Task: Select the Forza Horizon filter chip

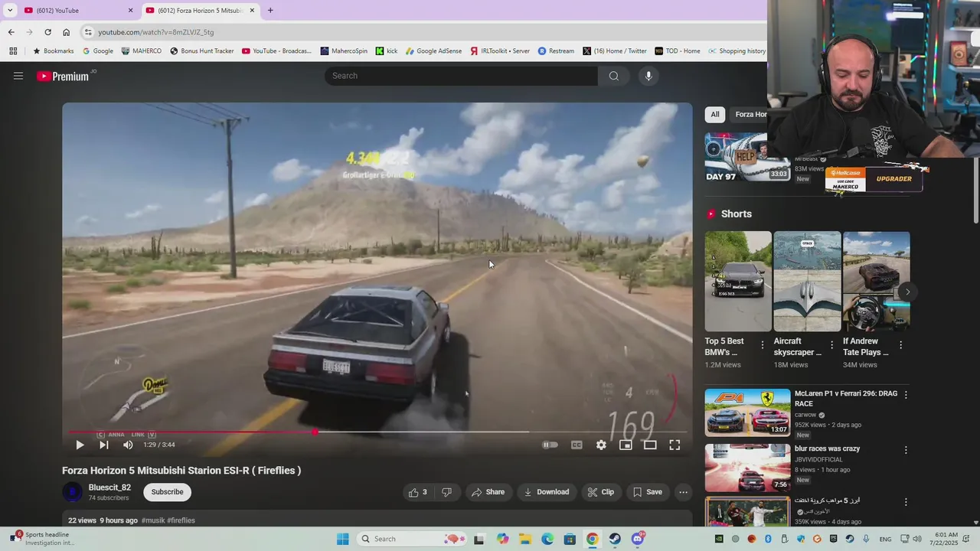Action: [x=750, y=115]
